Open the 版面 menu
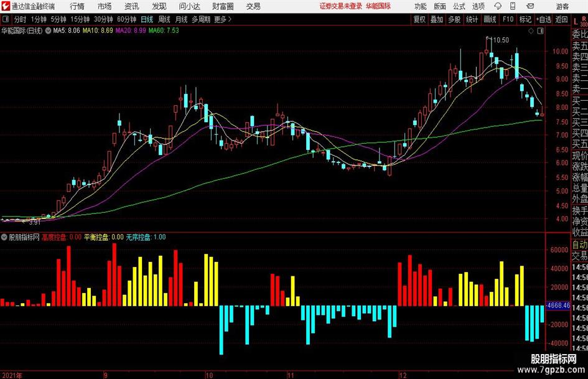Image resolution: width=588 pixels, height=379 pixels. [x=439, y=6]
